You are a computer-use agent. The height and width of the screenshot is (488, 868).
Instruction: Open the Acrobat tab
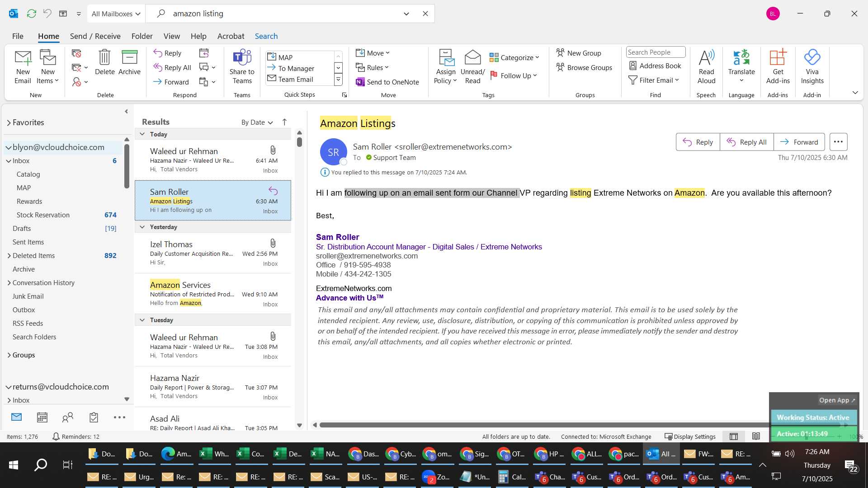coord(231,36)
